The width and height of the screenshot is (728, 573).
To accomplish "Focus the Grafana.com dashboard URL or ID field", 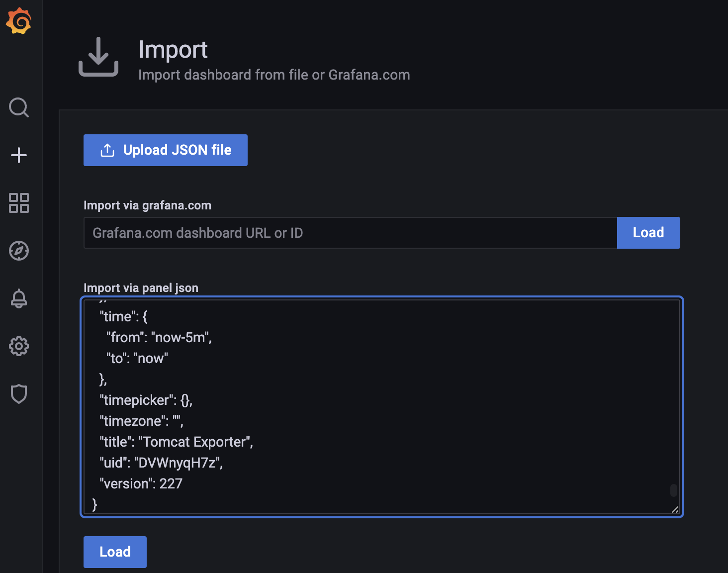I will (x=351, y=233).
